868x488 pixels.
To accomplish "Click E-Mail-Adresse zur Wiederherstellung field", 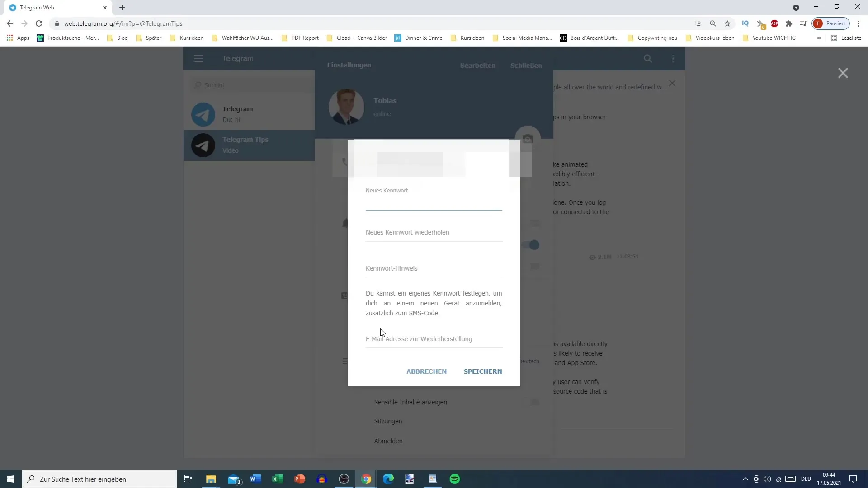I will point(434,339).
